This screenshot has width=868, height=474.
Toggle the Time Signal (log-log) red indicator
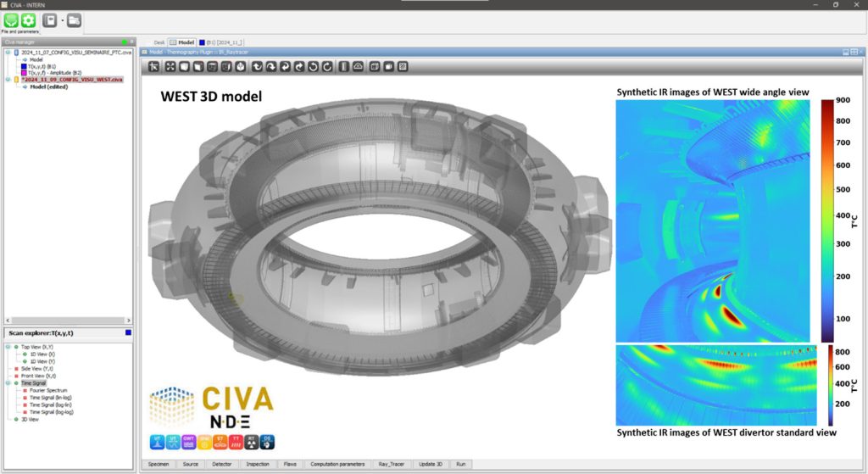coord(25,412)
